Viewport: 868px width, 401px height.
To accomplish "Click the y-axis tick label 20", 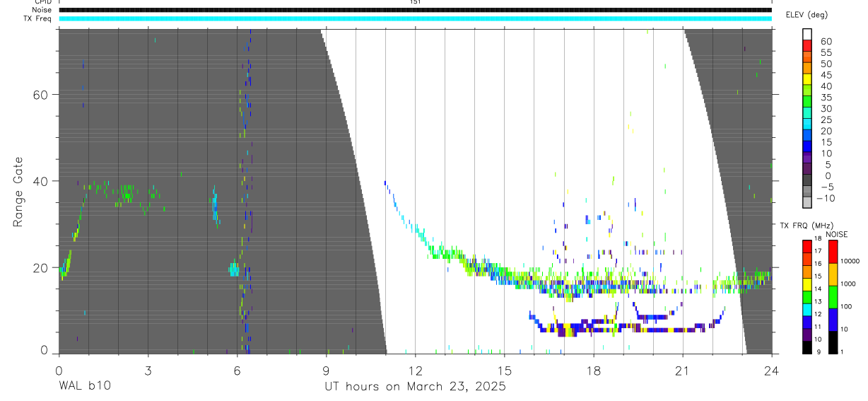I will pos(41,268).
